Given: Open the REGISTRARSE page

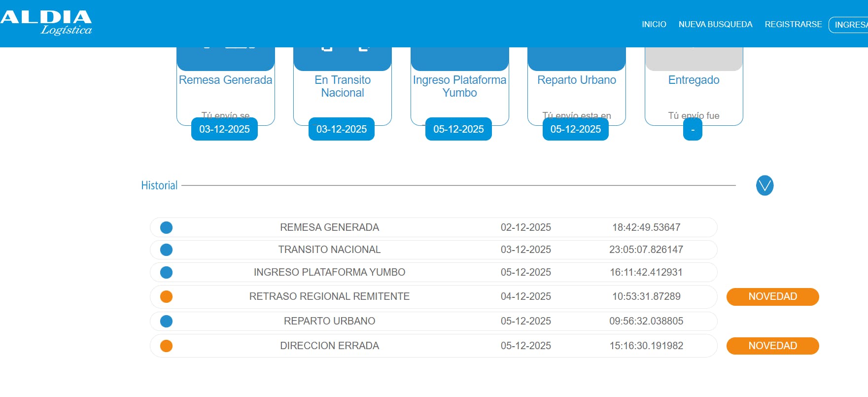Looking at the screenshot, I should click(793, 24).
